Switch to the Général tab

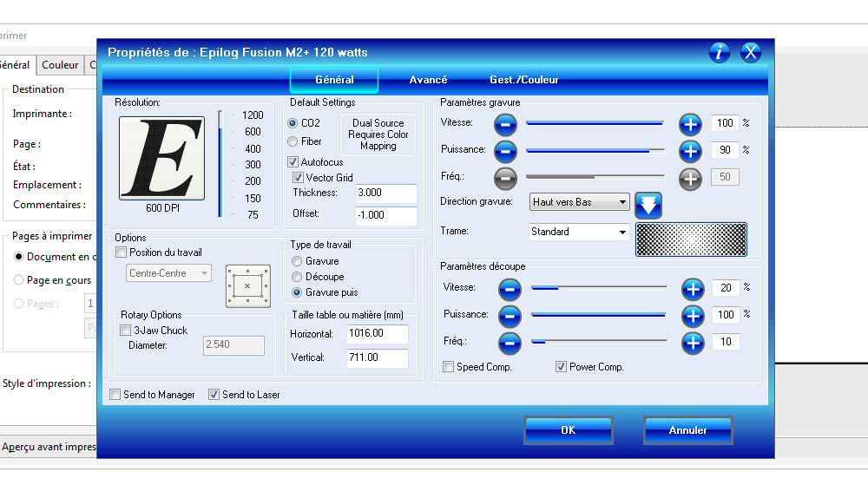coord(334,80)
